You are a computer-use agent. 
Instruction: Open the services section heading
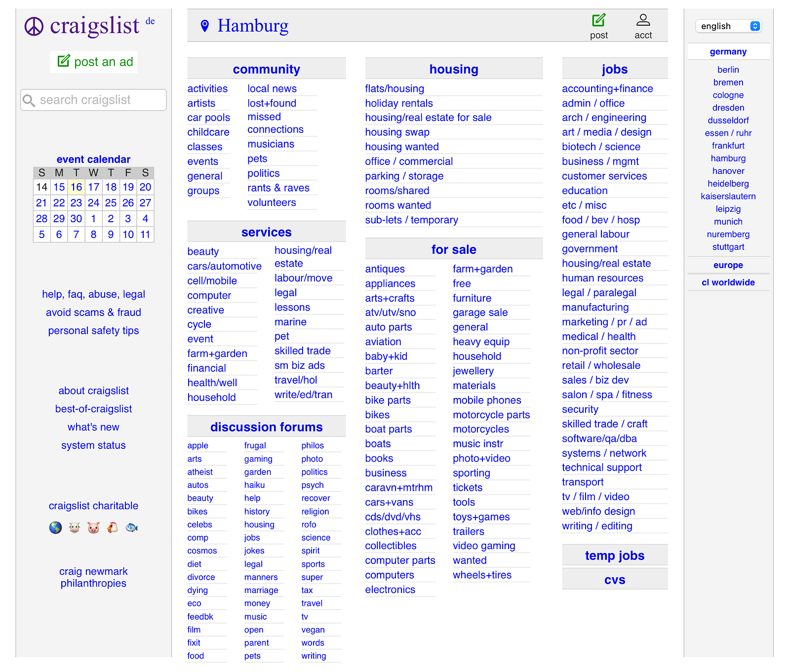pyautogui.click(x=266, y=232)
